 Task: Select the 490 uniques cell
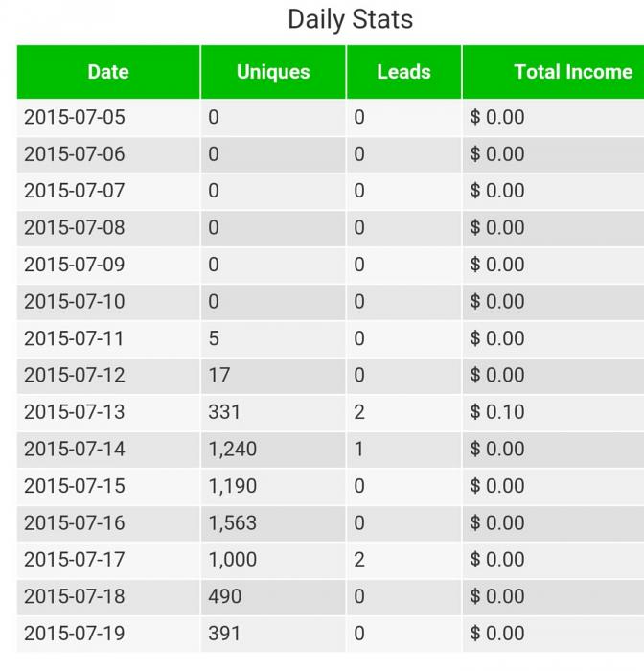273,596
